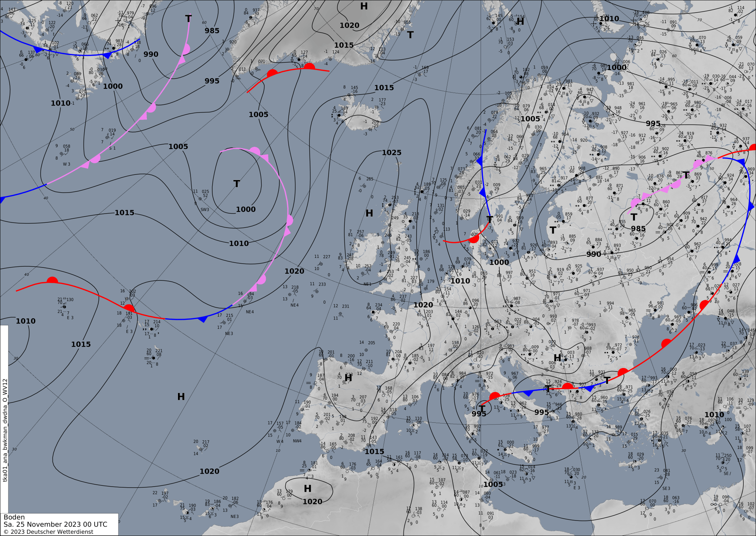Click the 'Boden' caption in the legend box
The width and height of the screenshot is (756, 536).
click(14, 517)
